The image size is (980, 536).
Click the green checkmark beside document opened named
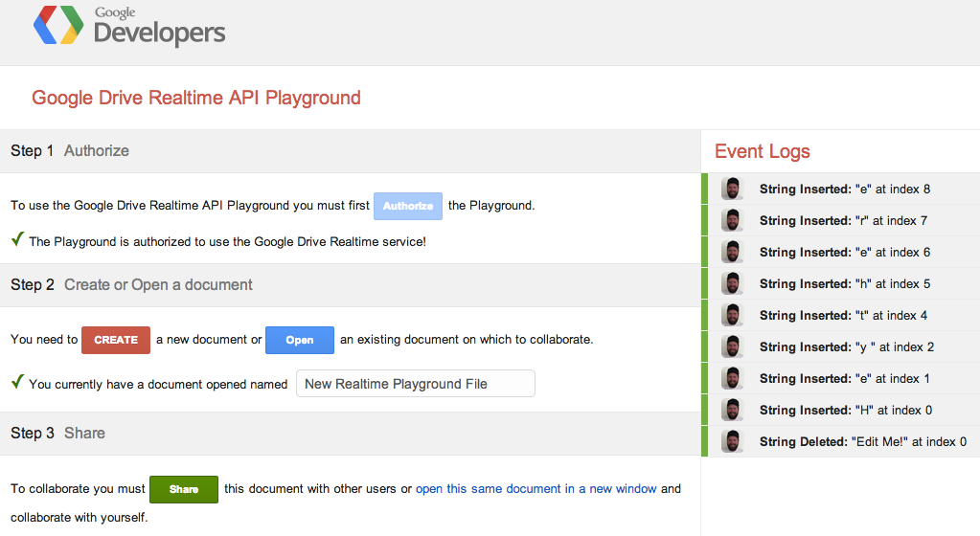coord(17,382)
